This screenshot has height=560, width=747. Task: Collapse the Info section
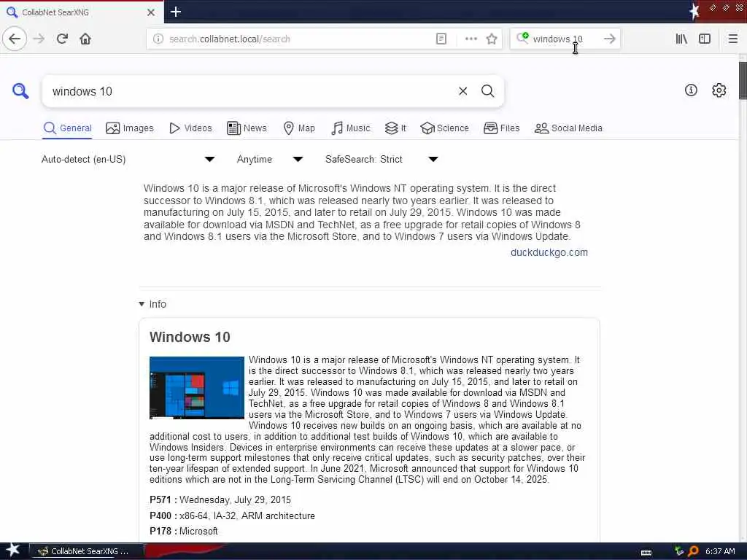coord(152,304)
